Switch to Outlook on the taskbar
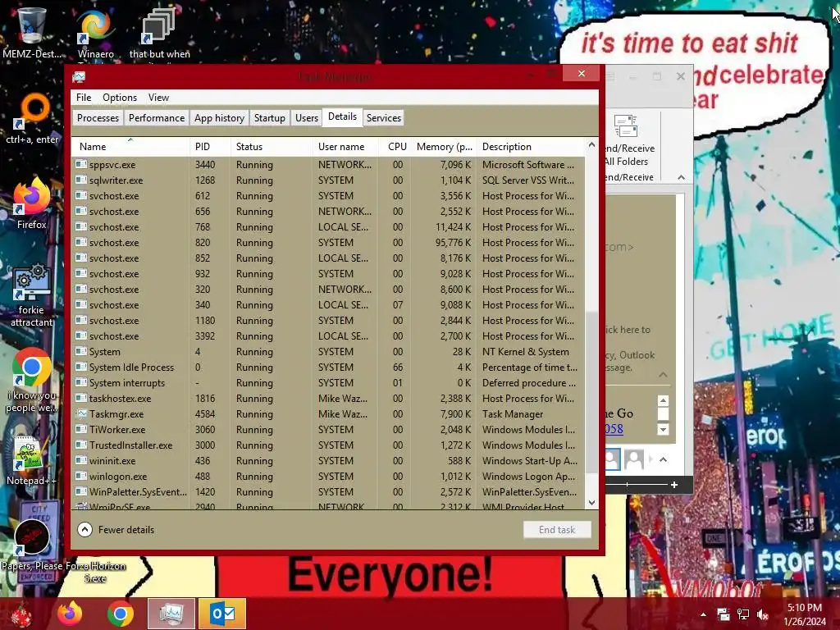This screenshot has height=630, width=840. pos(222,614)
